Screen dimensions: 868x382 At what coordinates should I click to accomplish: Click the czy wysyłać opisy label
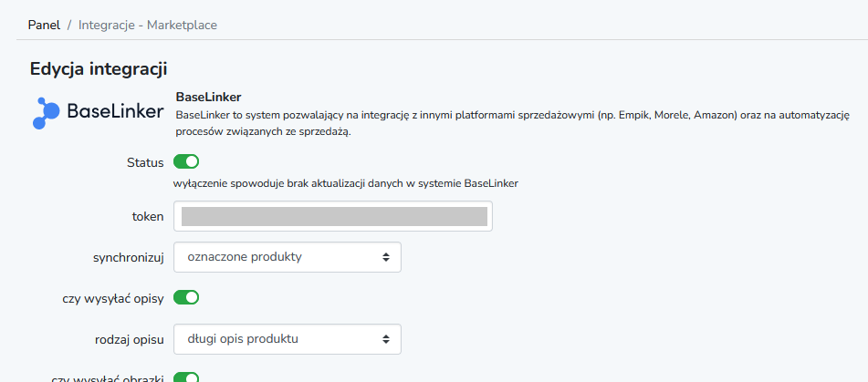click(113, 298)
